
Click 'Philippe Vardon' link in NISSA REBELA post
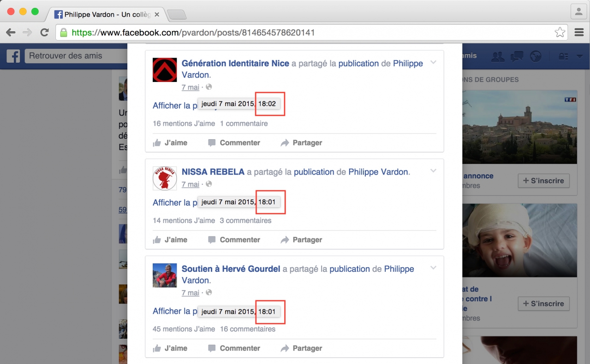[x=378, y=172]
